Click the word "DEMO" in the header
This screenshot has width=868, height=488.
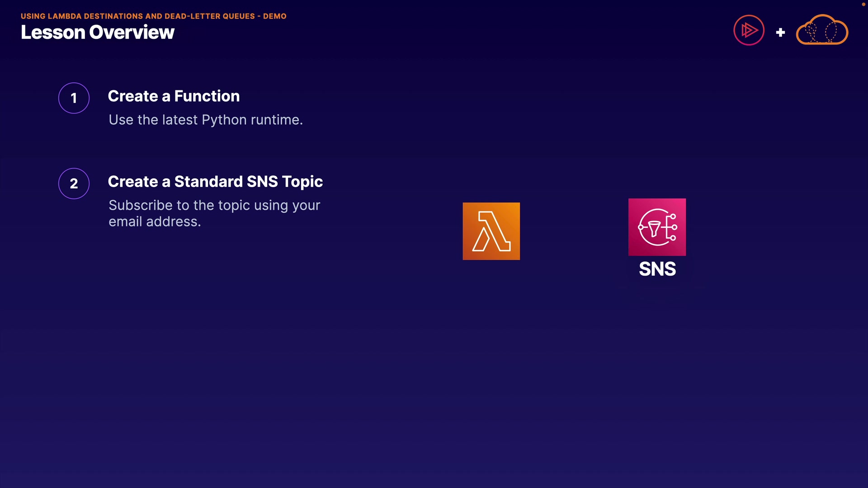point(275,16)
